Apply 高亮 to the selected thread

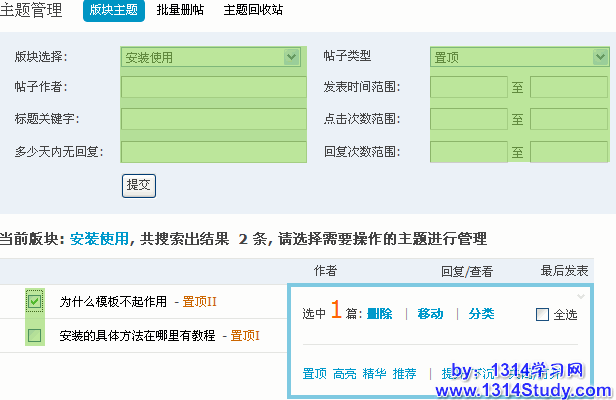click(344, 373)
